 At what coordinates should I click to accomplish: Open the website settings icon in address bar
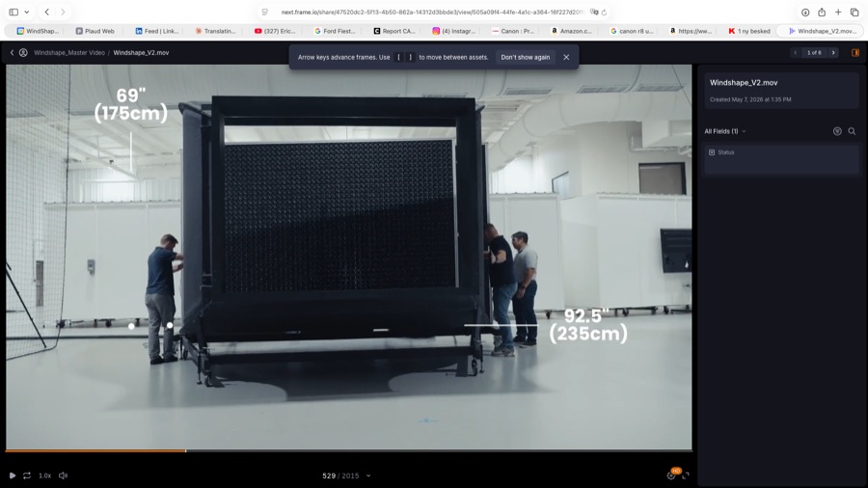click(x=265, y=12)
